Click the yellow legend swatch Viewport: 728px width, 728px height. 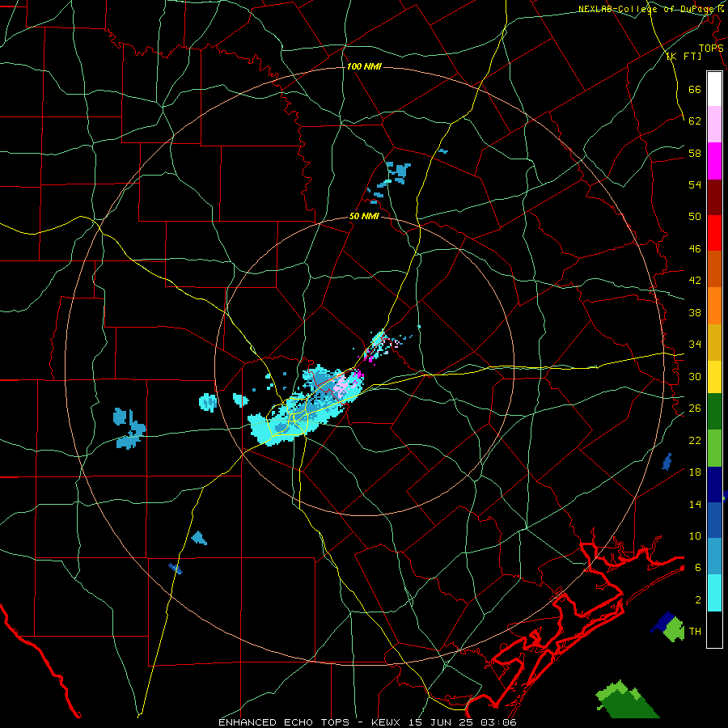(714, 376)
